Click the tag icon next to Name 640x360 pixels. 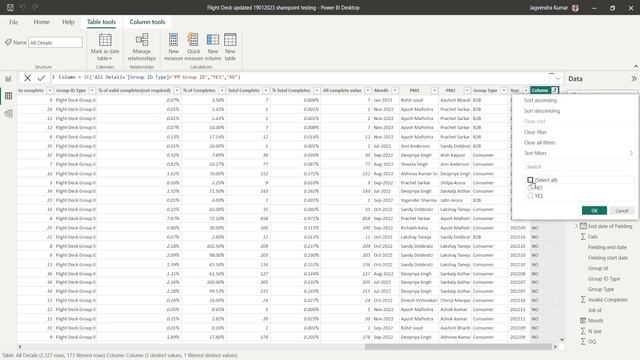click(8, 42)
